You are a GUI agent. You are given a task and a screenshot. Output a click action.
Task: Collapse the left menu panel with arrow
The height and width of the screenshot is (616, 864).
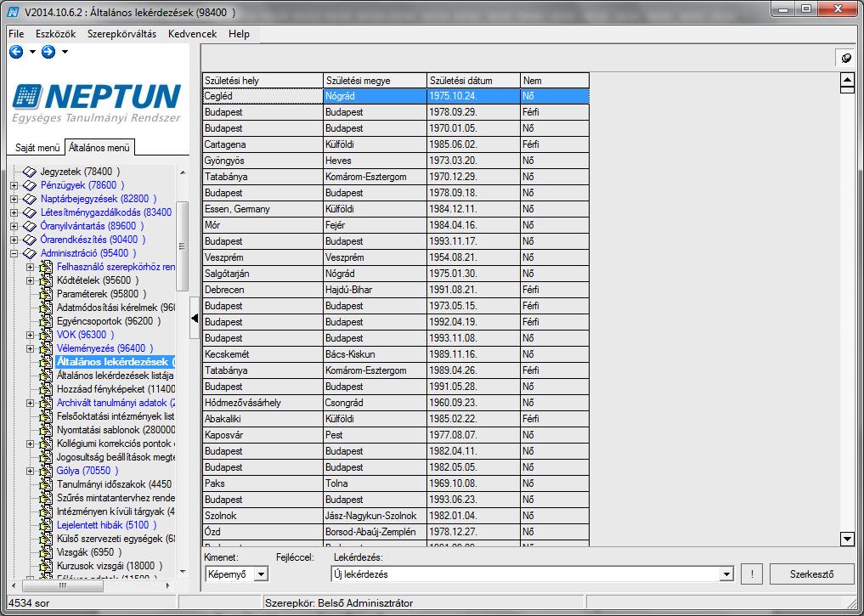[195, 318]
